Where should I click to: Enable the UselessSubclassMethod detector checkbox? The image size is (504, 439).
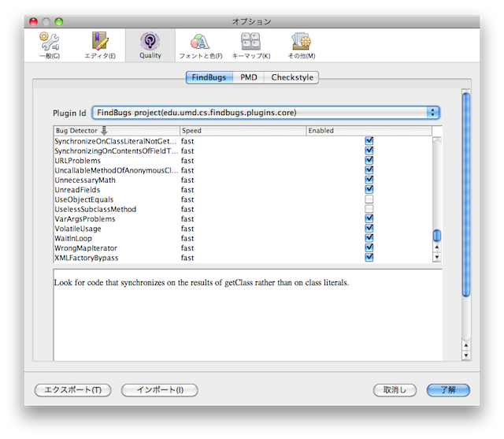[x=369, y=209]
